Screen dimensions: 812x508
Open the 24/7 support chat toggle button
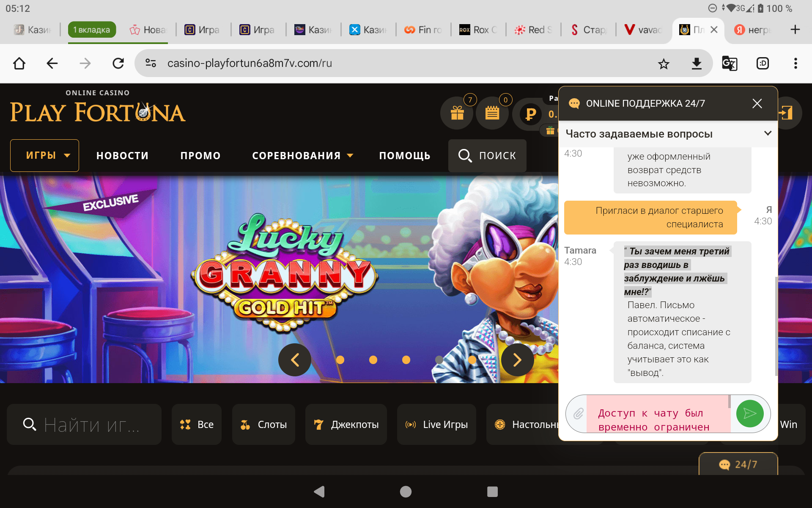pos(738,464)
